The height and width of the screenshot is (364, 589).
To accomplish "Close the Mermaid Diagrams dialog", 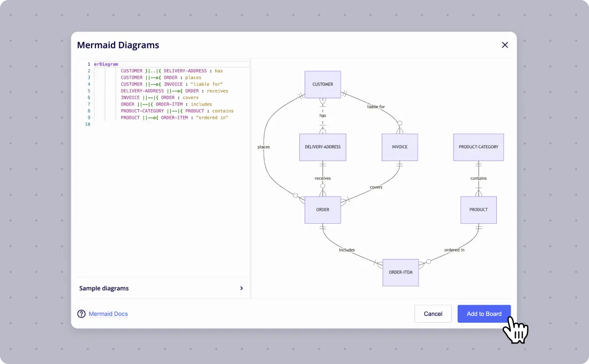I will tap(505, 45).
